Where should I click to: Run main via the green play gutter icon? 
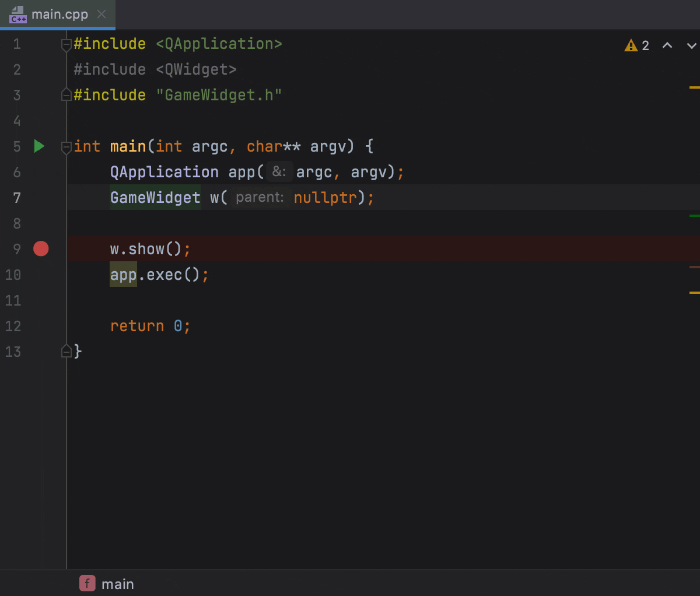pos(38,146)
